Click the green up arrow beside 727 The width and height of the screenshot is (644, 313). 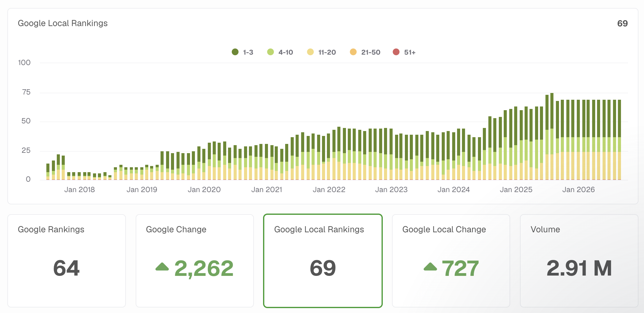click(x=430, y=267)
